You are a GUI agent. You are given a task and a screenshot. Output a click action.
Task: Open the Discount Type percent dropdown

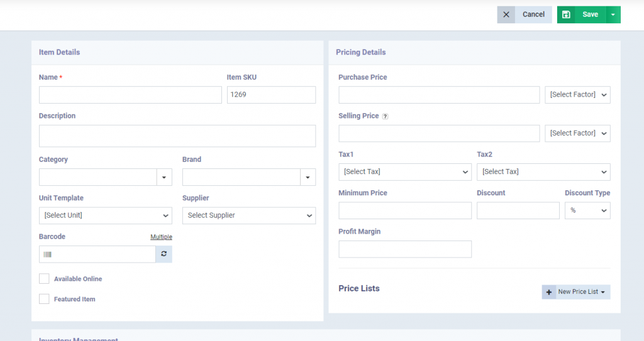coord(587,210)
